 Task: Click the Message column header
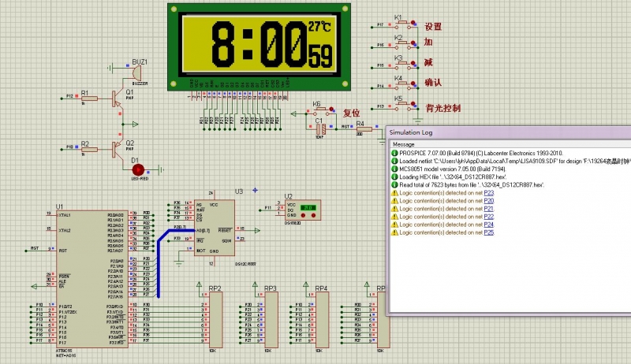(x=404, y=144)
